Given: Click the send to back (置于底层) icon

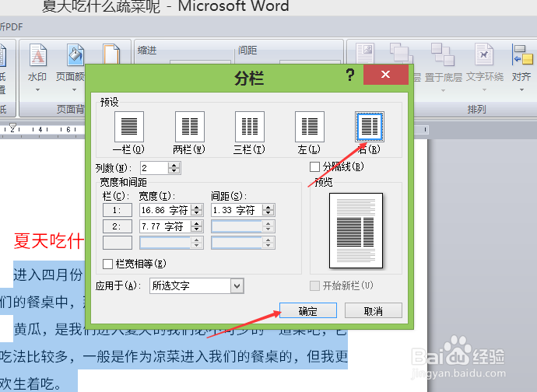Looking at the screenshot, I should point(443,54).
